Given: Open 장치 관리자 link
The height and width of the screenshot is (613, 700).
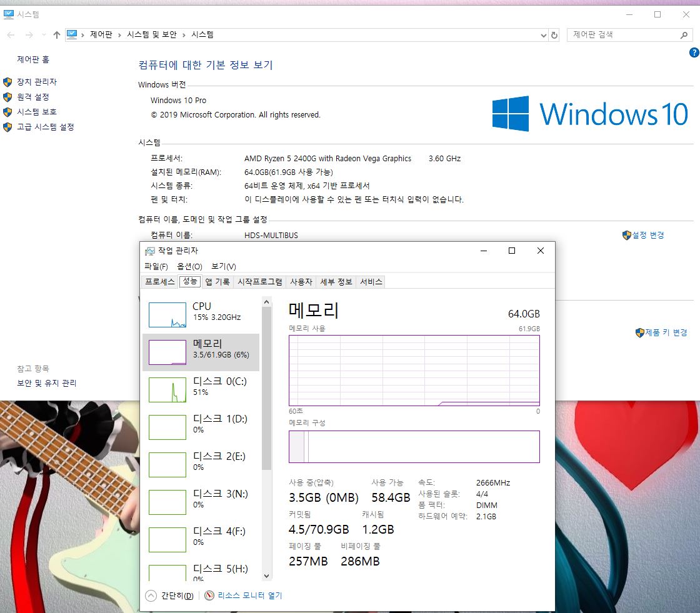Looking at the screenshot, I should 37,82.
